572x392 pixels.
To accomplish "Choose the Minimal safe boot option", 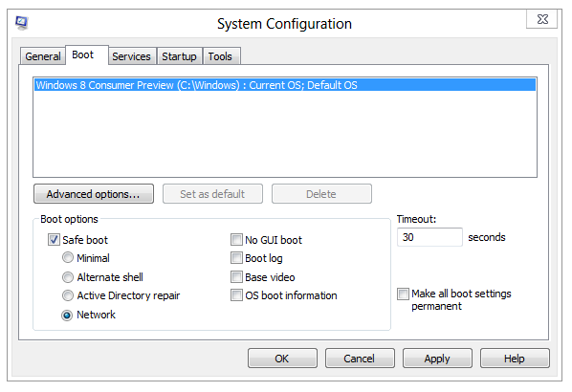I will tap(68, 258).
